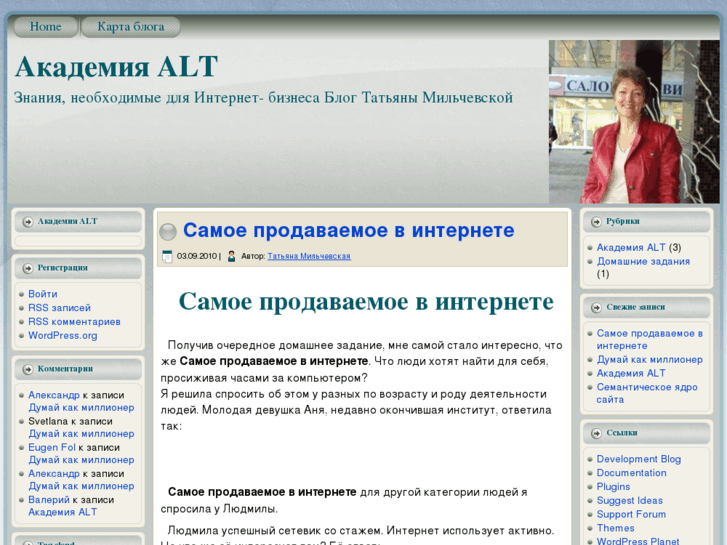Open Академия ALT (3) category
The image size is (727, 545).
coord(631,248)
